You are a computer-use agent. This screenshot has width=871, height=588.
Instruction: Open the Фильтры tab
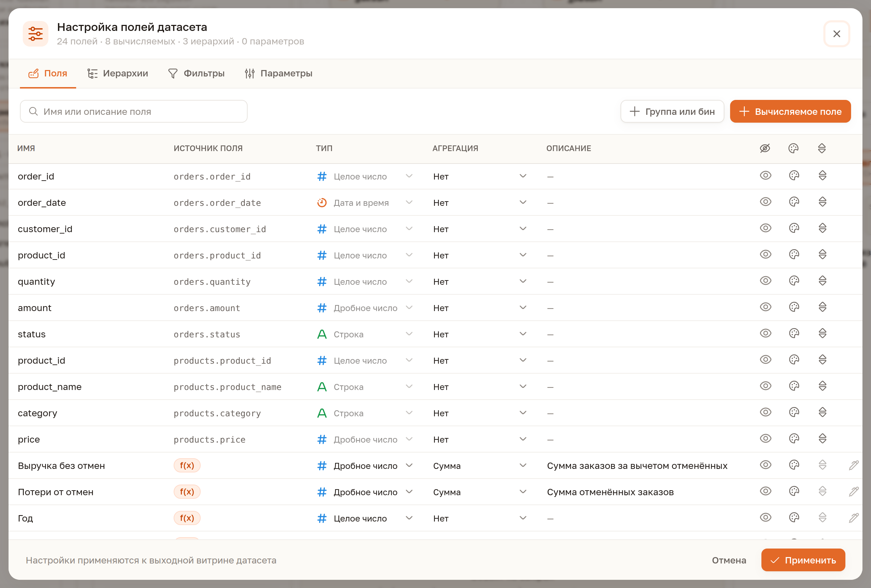point(196,73)
